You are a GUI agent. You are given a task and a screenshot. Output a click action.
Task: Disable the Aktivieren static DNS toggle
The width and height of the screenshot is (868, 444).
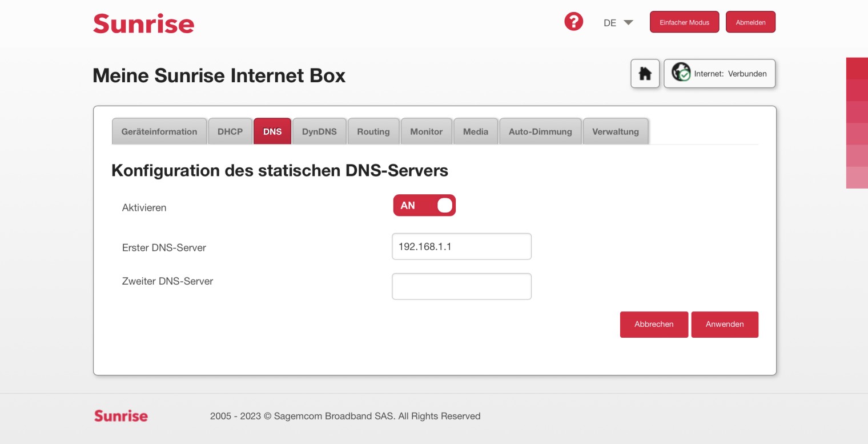click(424, 206)
